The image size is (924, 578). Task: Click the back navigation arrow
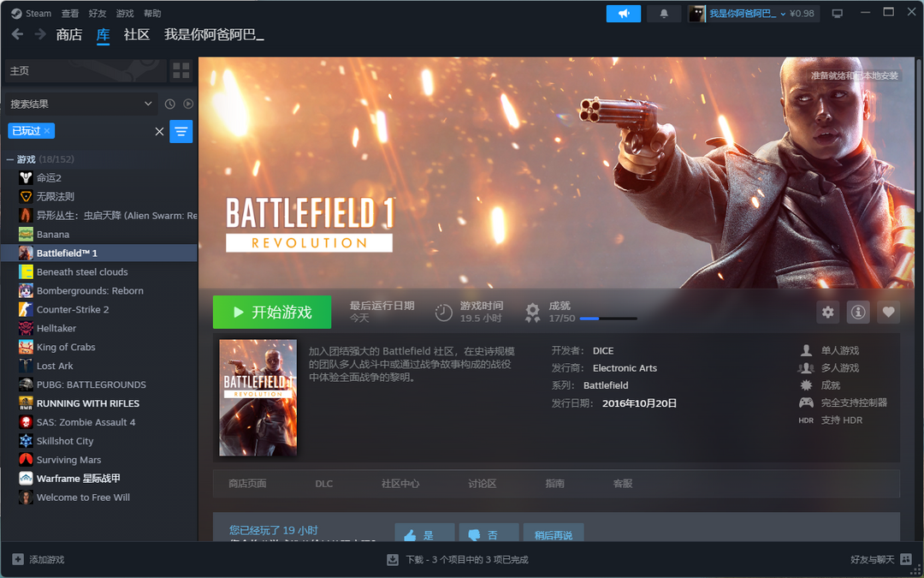pyautogui.click(x=17, y=34)
